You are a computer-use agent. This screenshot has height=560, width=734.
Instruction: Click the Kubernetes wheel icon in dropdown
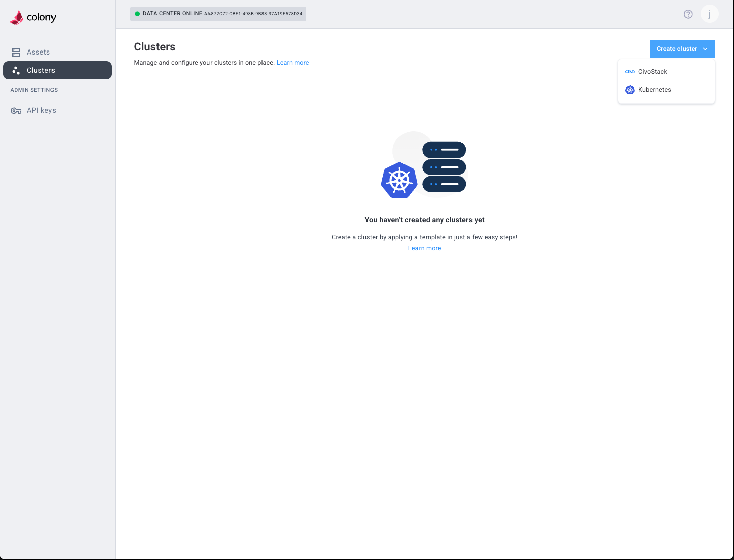pos(630,90)
